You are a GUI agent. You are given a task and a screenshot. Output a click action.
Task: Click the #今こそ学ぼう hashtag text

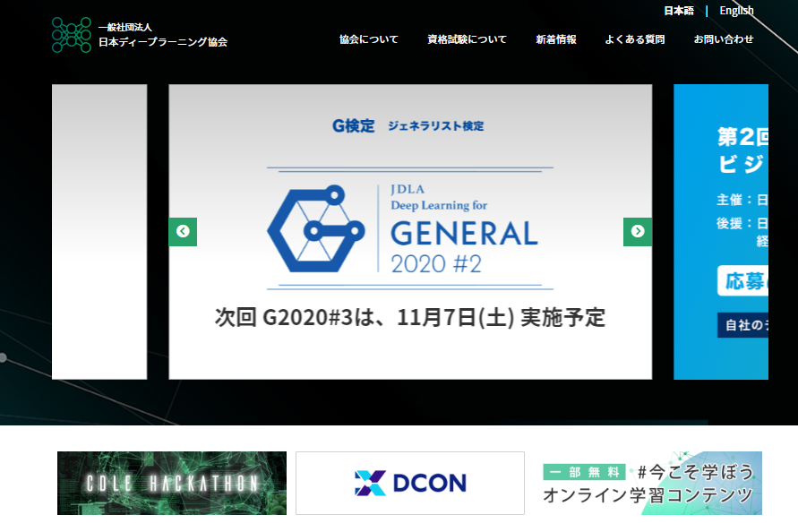point(695,472)
